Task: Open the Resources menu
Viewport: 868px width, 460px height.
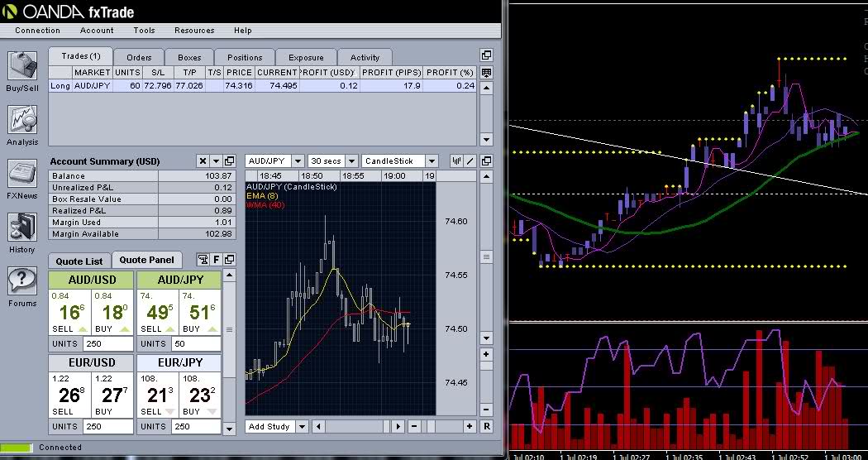Action: pos(194,31)
